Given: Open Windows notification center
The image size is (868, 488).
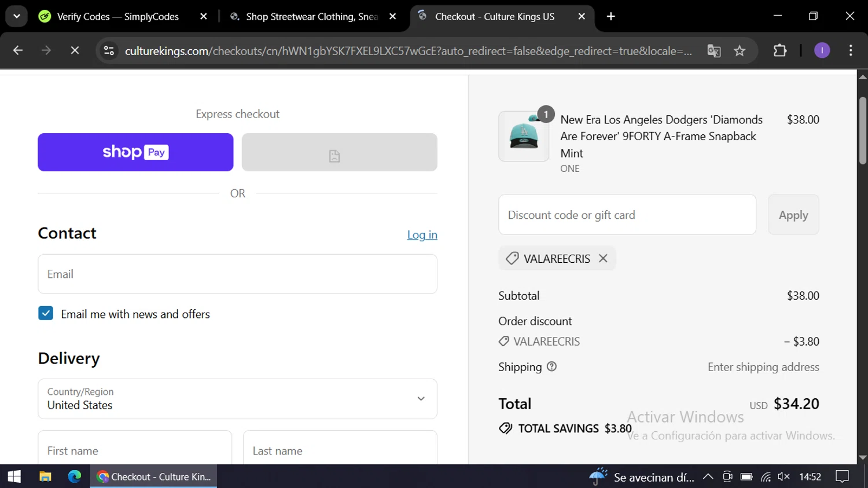Looking at the screenshot, I should 843,477.
